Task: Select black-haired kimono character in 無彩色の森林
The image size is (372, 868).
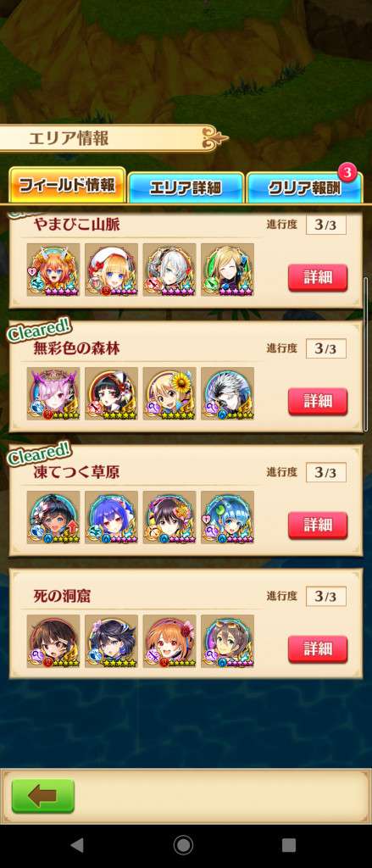Action: pyautogui.click(x=111, y=393)
